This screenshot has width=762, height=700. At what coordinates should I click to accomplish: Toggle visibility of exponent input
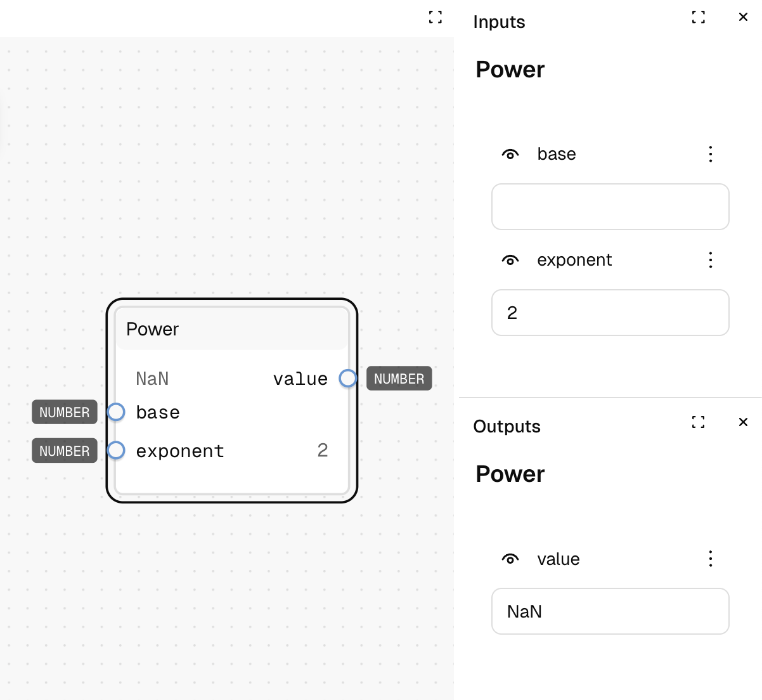(510, 260)
